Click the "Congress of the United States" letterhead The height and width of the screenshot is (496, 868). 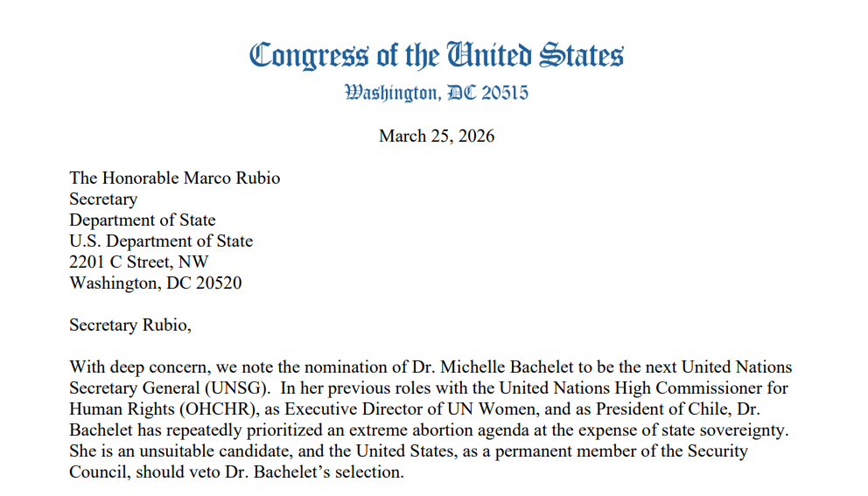(x=436, y=55)
